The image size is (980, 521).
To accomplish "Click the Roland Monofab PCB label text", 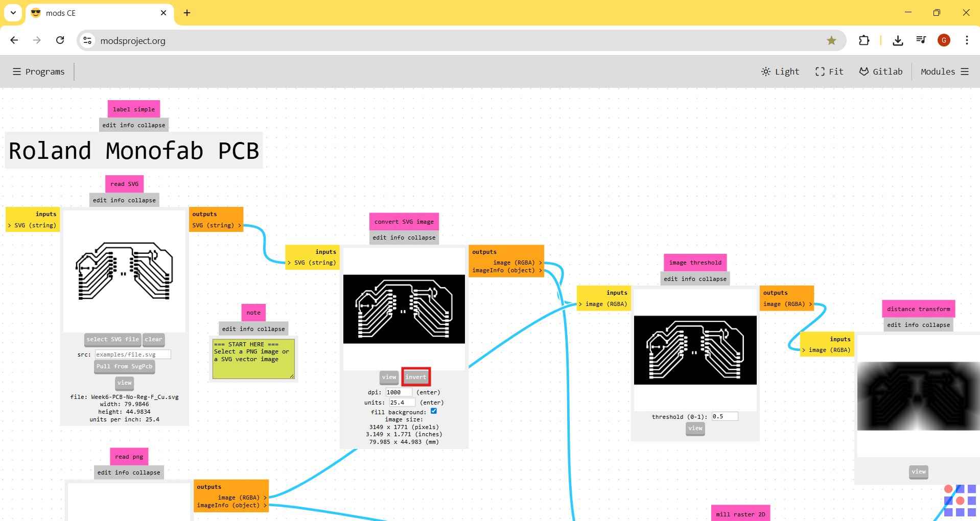I will [x=134, y=151].
